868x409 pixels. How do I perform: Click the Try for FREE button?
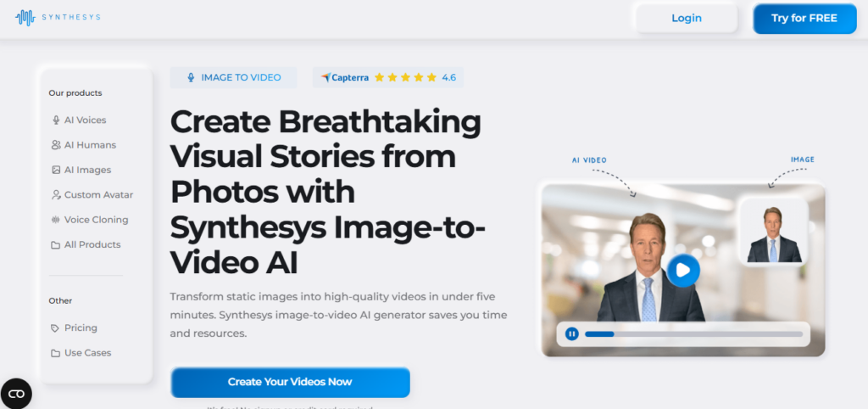(804, 19)
